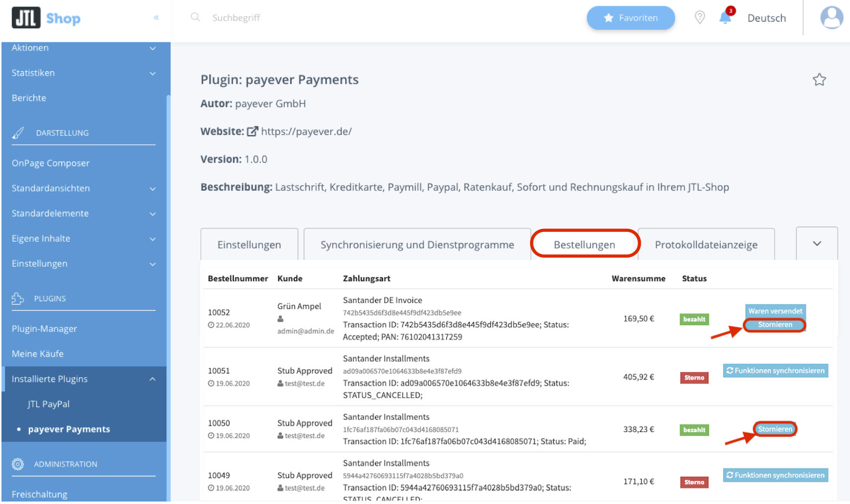850x504 pixels.
Task: Open the Deutsch language selector
Action: click(767, 18)
